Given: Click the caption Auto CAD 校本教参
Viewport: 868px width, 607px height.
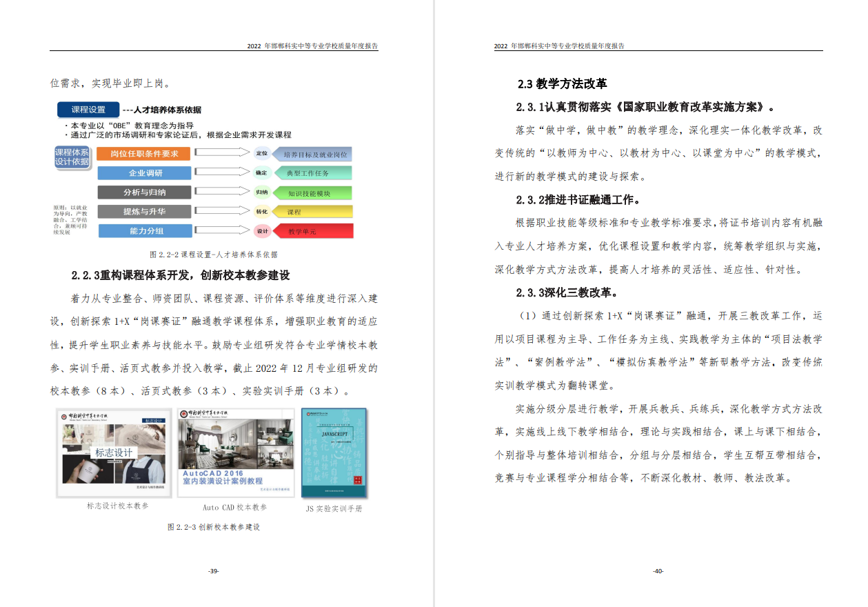Looking at the screenshot, I should click(x=234, y=507).
